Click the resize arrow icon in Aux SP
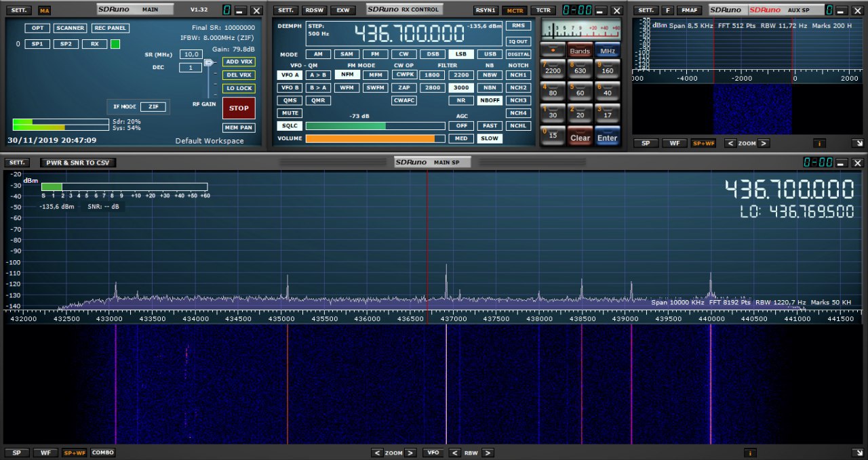This screenshot has width=868, height=460. (858, 143)
